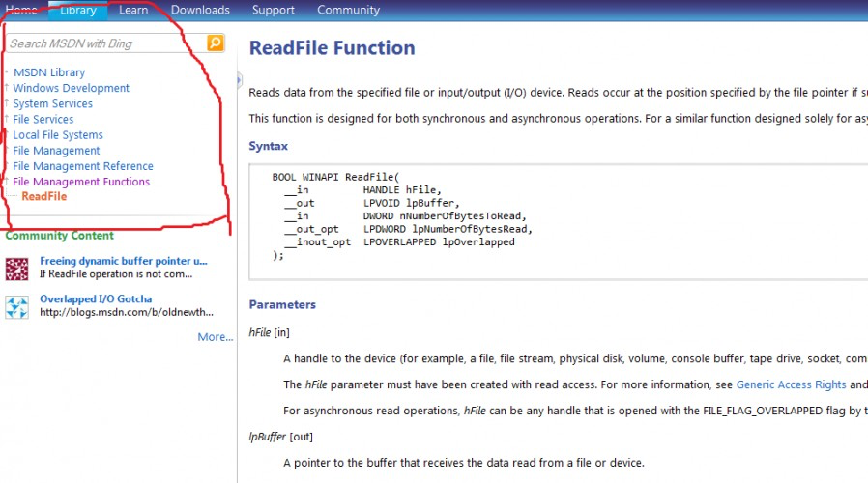
Task: Click More... under Community Content
Action: (216, 337)
